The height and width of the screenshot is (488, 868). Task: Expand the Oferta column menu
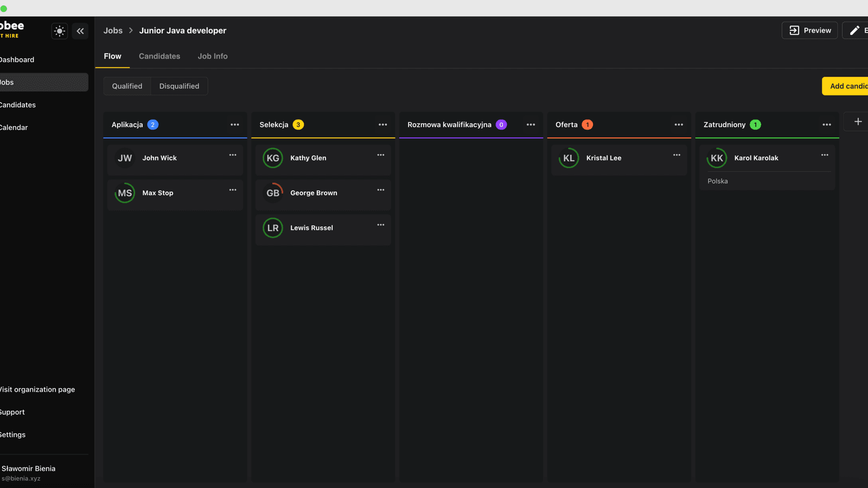click(679, 125)
